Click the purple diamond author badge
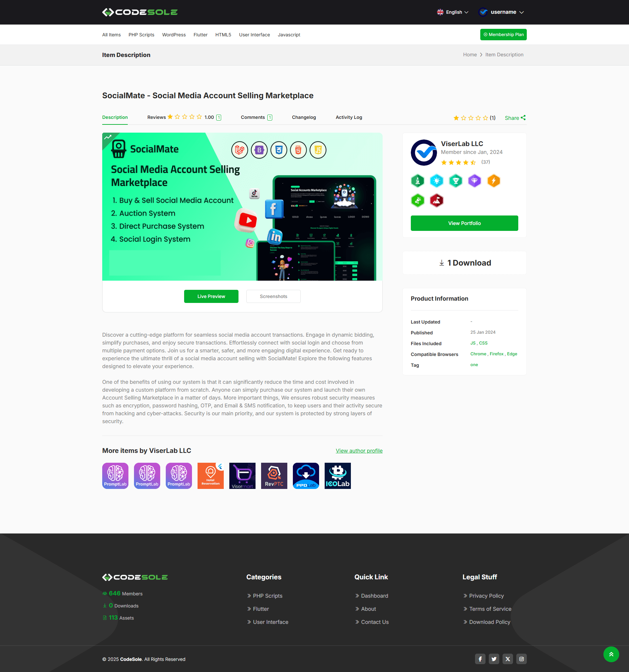The image size is (629, 672). pos(474,181)
